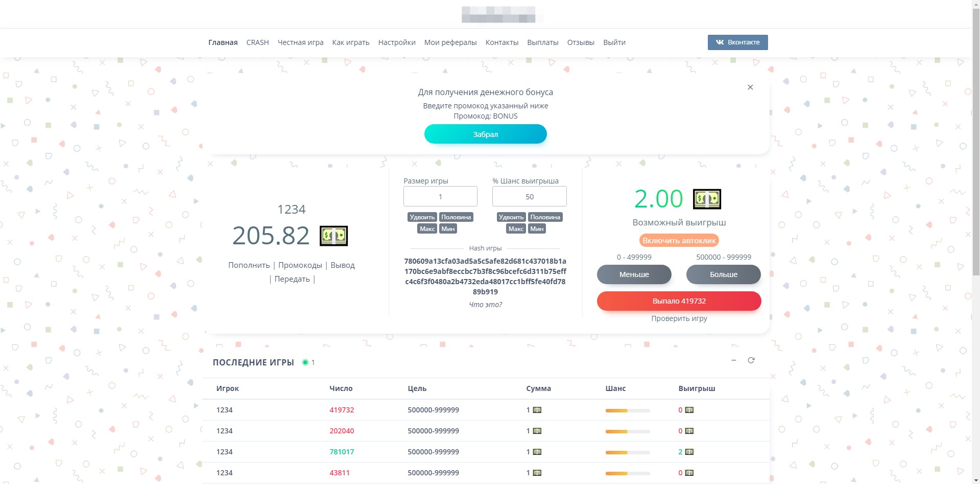Viewport: 980px width, 484px height.
Task: Focus the Размер игры input field
Action: click(x=440, y=197)
